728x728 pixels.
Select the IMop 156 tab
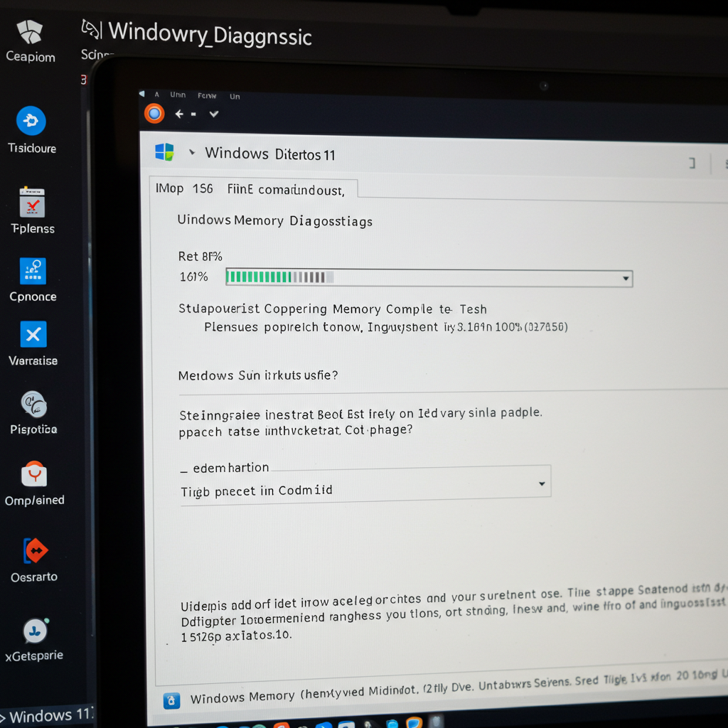click(x=184, y=188)
